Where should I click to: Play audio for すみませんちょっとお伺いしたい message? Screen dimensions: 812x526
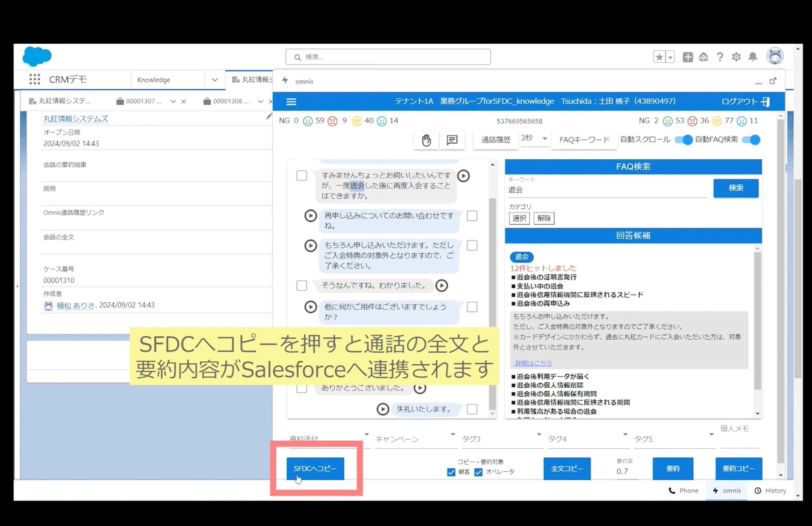point(463,176)
